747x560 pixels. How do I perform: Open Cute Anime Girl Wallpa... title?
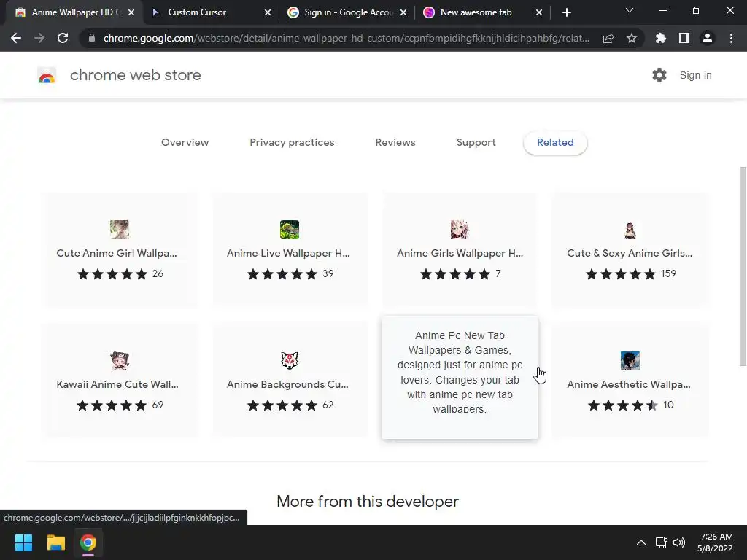[x=117, y=253]
